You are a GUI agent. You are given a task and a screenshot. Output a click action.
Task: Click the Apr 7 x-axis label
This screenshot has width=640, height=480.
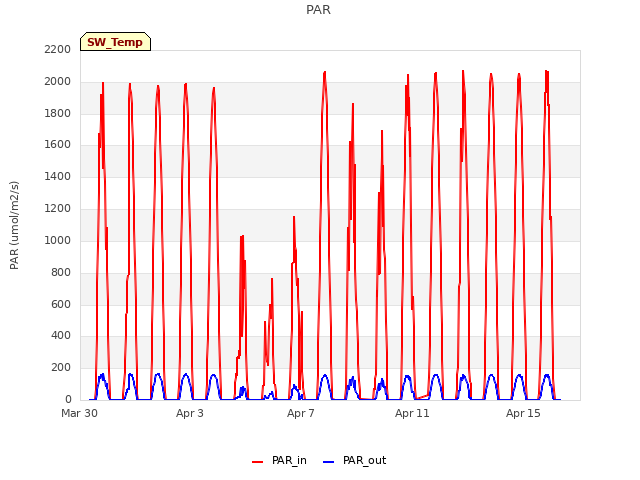pyautogui.click(x=301, y=413)
